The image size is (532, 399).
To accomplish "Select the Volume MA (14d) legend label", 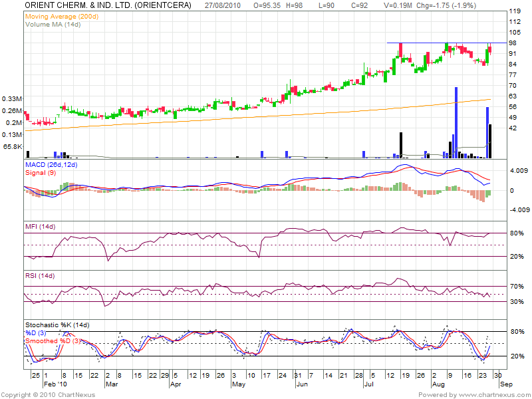I will click(x=54, y=24).
